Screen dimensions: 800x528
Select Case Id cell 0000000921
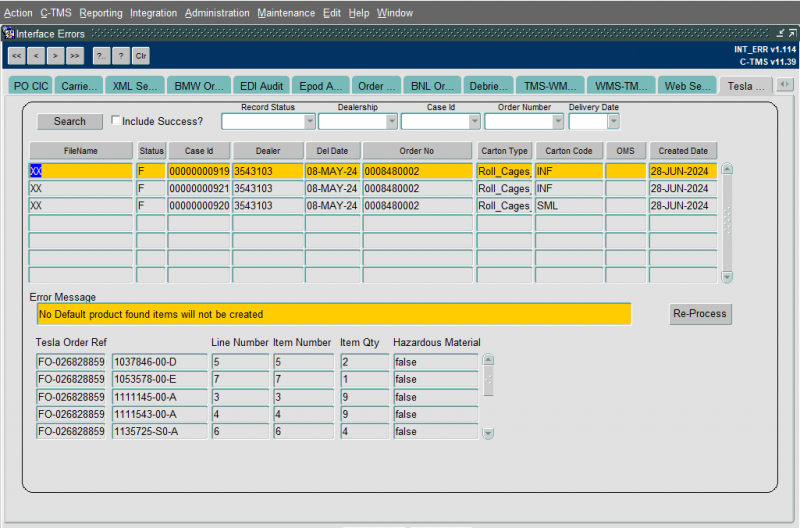click(199, 189)
